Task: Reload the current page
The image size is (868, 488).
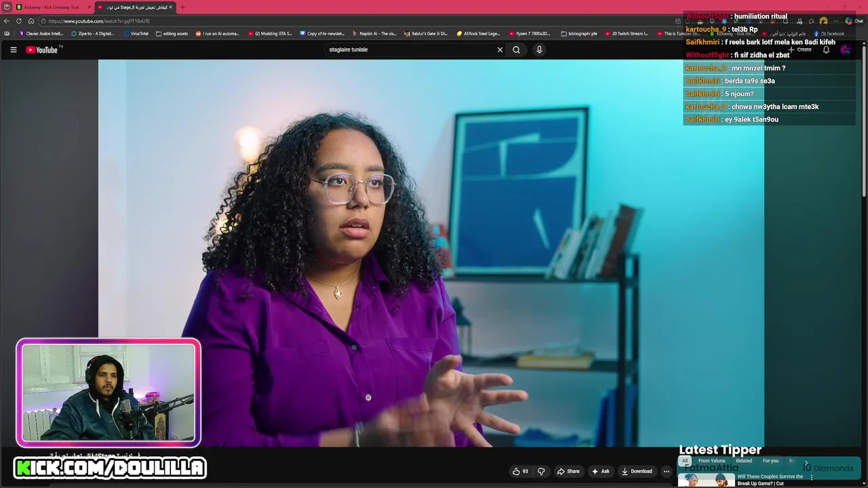Action: point(18,21)
